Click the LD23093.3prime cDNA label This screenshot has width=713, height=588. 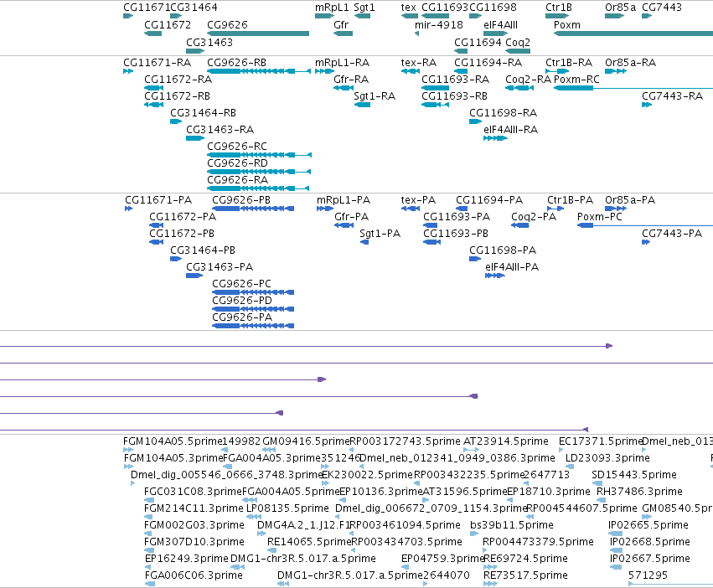point(607,458)
